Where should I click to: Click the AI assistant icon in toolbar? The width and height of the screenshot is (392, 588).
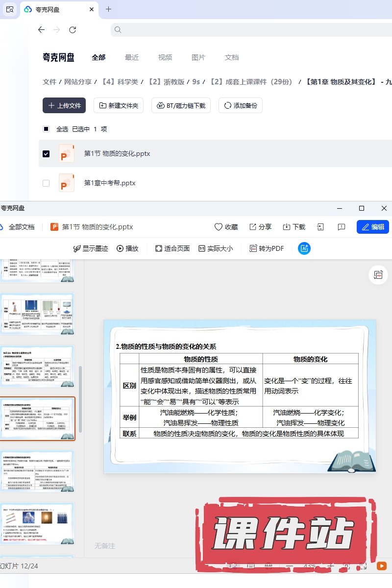304,248
